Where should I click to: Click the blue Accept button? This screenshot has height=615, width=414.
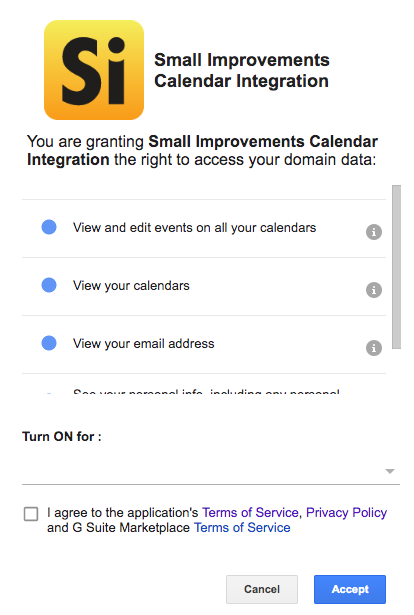pyautogui.click(x=350, y=589)
